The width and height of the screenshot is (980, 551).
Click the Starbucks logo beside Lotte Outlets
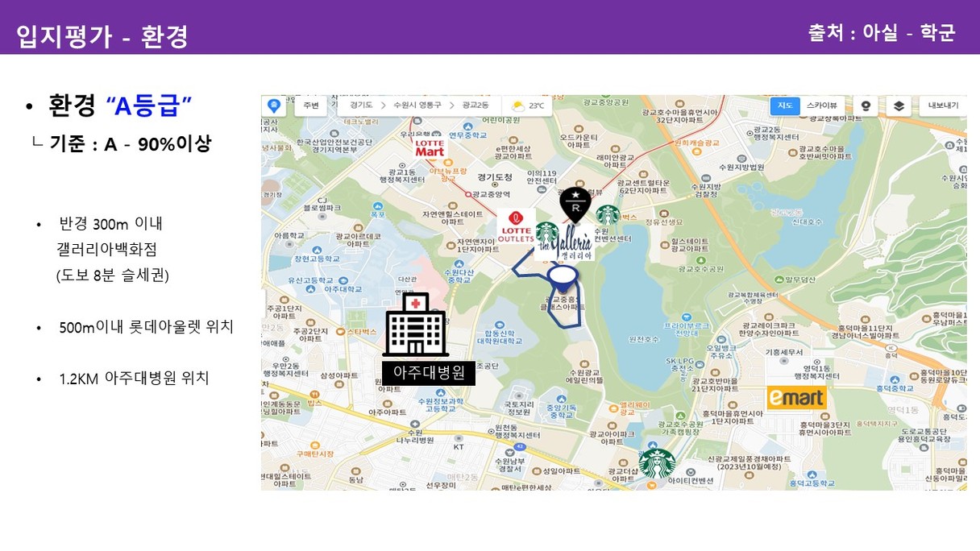(x=547, y=234)
